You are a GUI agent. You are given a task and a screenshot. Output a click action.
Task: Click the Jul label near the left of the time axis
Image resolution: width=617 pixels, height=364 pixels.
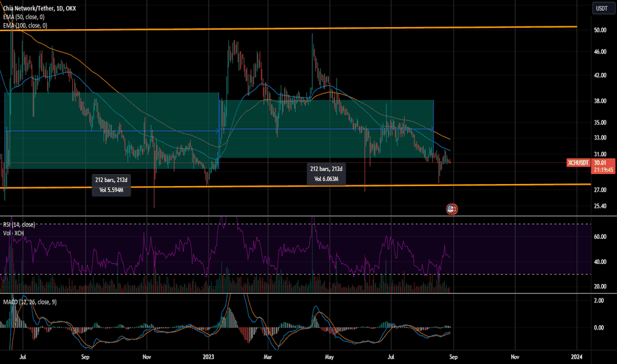point(23,357)
